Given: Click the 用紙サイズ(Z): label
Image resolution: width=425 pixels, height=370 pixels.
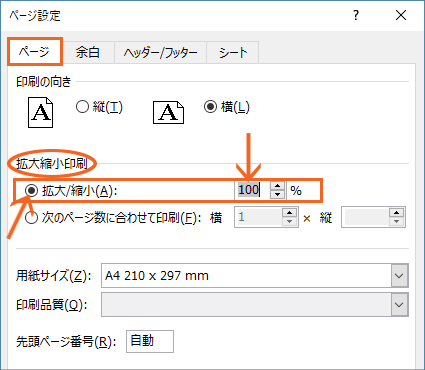Looking at the screenshot, I should coord(54,276).
